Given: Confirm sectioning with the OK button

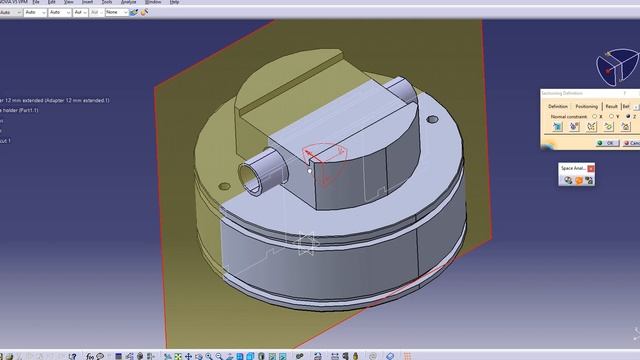Looking at the screenshot, I should (x=607, y=143).
